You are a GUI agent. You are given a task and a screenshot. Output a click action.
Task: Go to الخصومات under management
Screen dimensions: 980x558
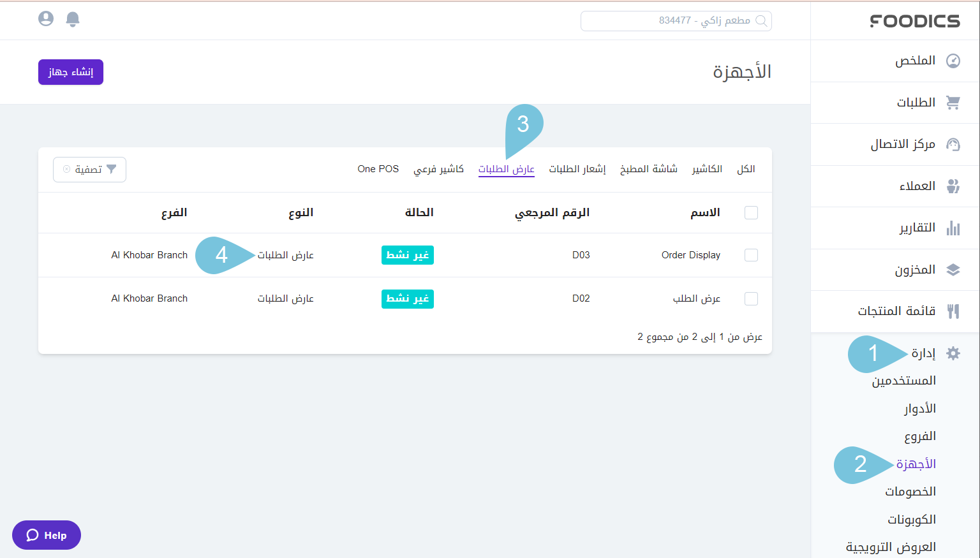click(910, 492)
